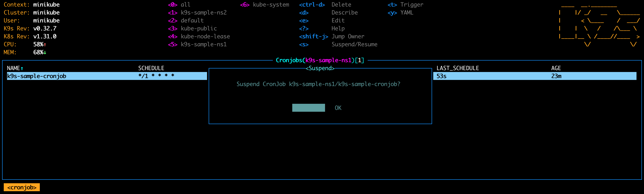Click the NAME column sort arrow

coord(22,68)
